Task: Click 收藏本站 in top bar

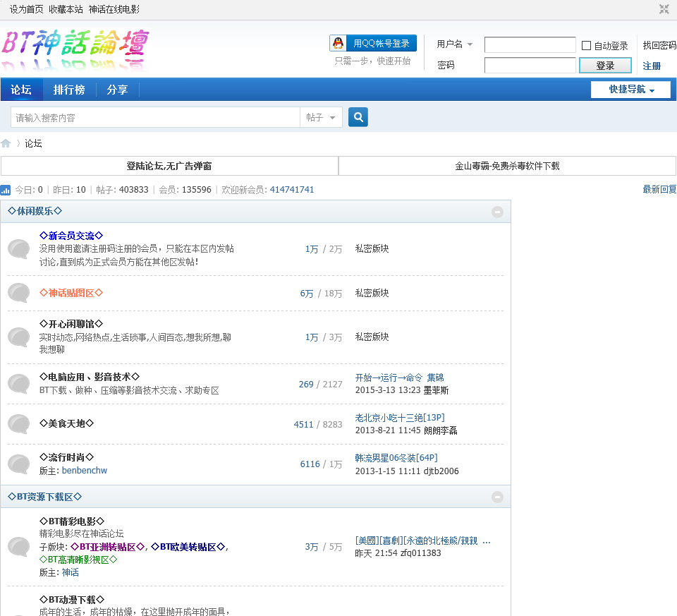Action: [66, 9]
